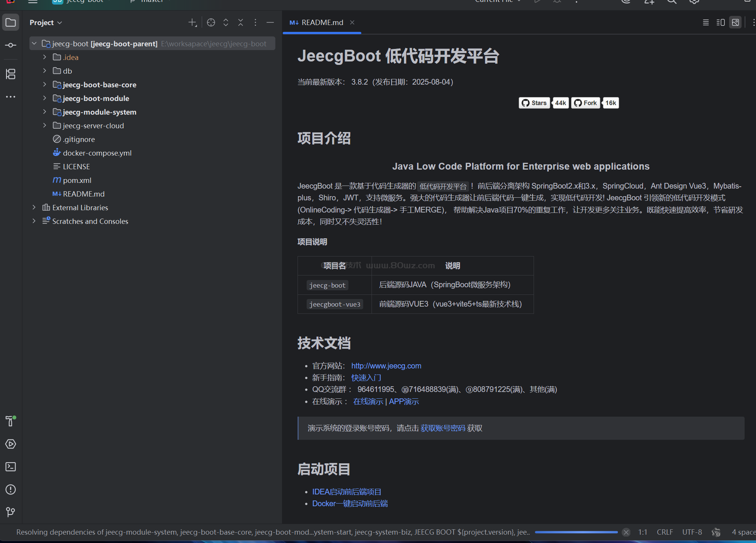
Task: Change UTF-8 file encoding setting
Action: [x=692, y=532]
